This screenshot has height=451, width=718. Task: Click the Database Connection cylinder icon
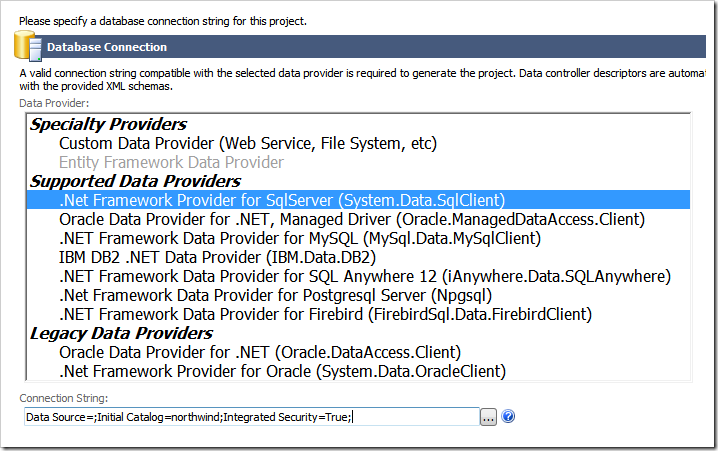tap(28, 46)
